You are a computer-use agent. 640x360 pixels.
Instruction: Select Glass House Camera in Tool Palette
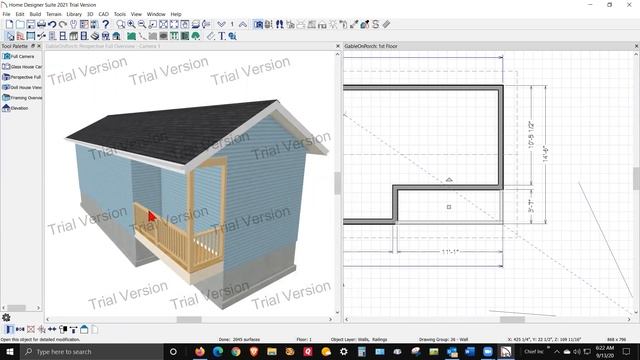22,67
